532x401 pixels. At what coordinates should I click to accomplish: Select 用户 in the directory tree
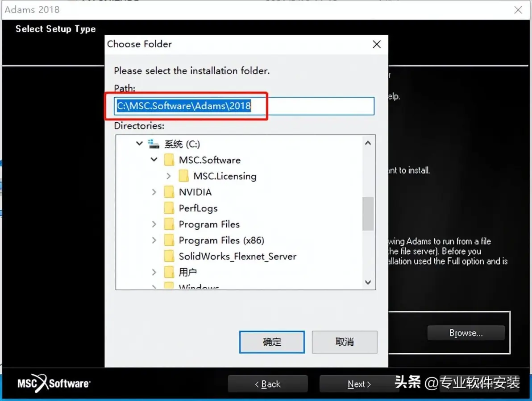(x=187, y=272)
